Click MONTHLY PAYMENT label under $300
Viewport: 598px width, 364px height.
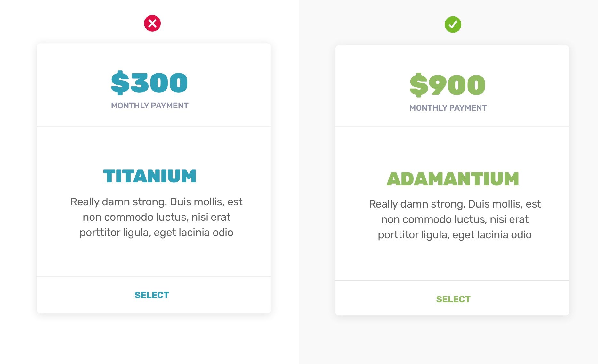149,106
